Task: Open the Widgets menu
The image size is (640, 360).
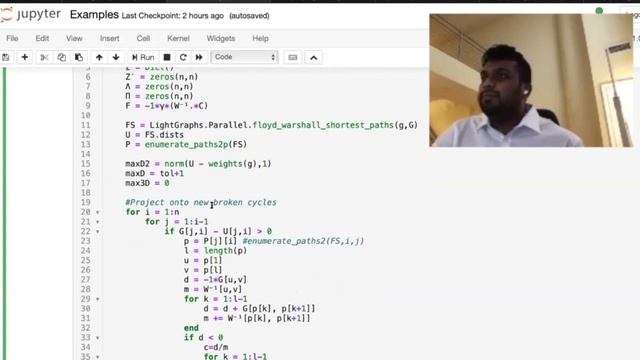Action: (x=221, y=38)
